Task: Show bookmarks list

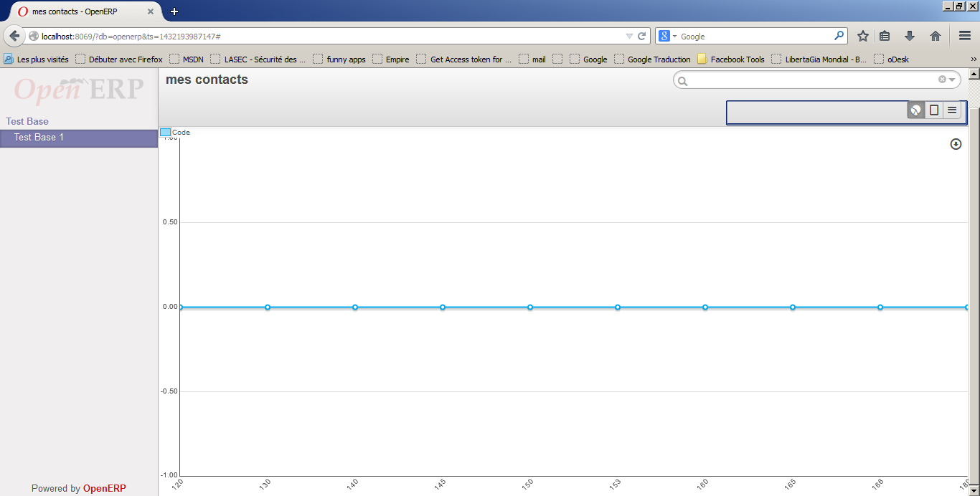Action: [x=885, y=36]
